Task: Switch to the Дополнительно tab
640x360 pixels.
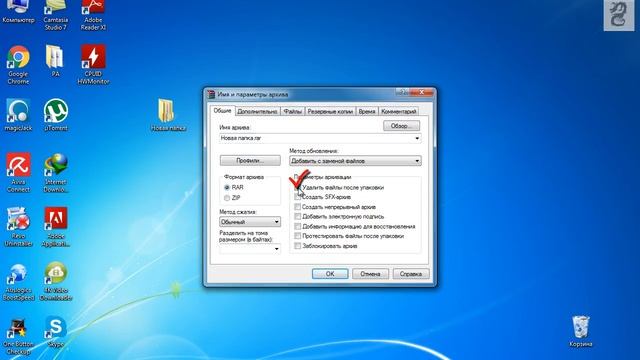Action: click(x=257, y=111)
